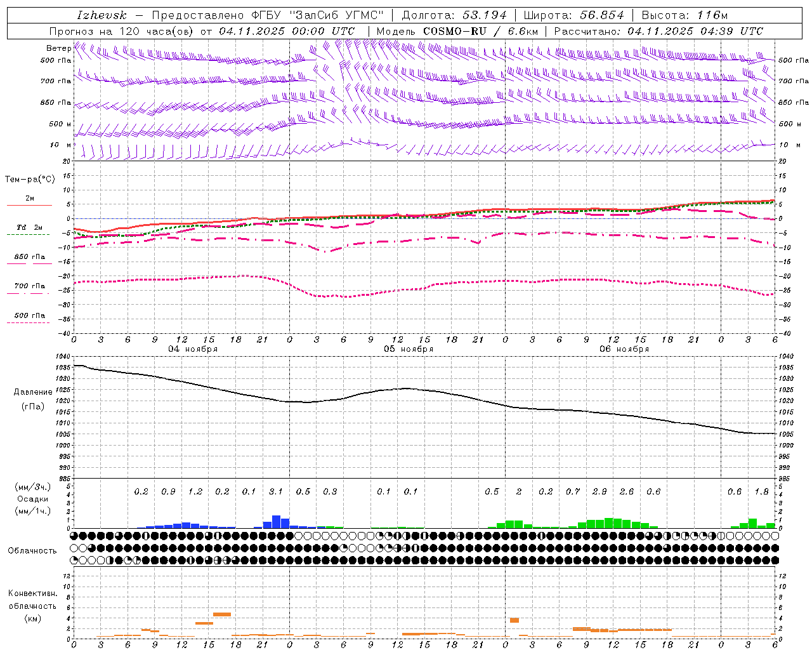Click the Облачность cloud cover label

pos(32,551)
